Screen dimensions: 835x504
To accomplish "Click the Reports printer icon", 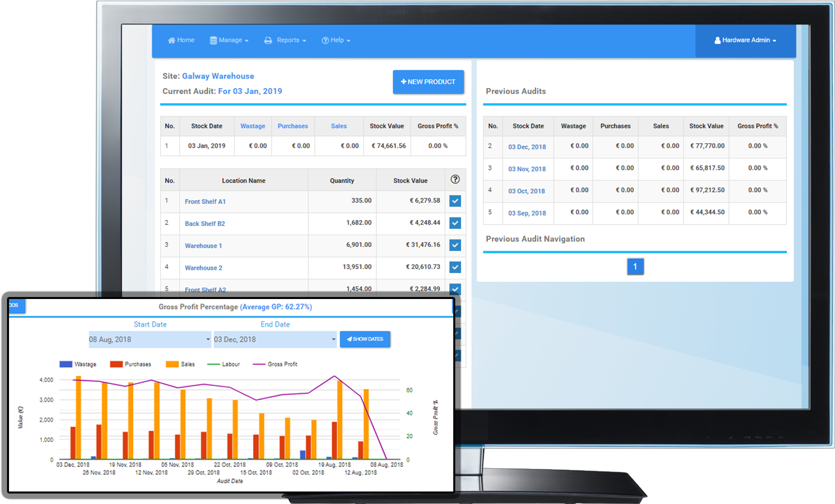I will (268, 40).
